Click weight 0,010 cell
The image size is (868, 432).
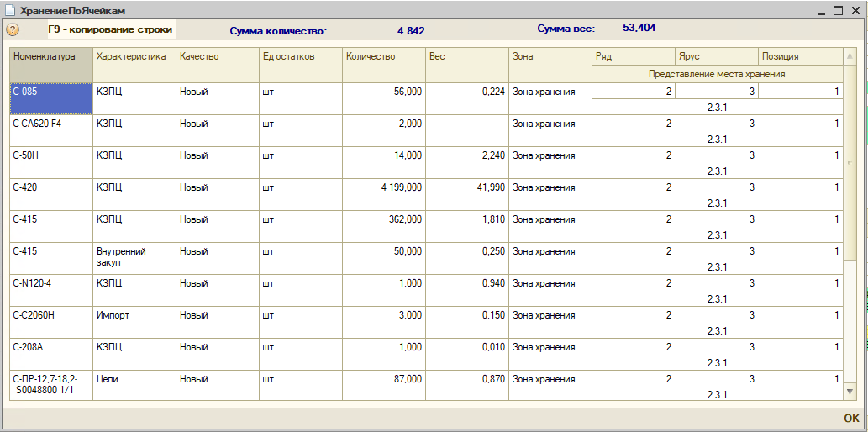(x=467, y=355)
